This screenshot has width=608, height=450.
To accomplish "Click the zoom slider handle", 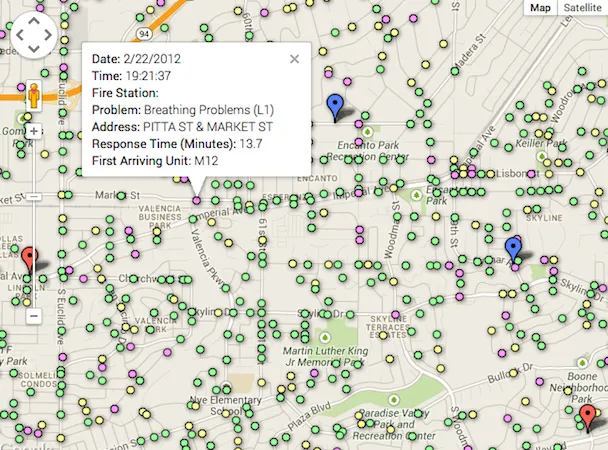I will (34, 197).
